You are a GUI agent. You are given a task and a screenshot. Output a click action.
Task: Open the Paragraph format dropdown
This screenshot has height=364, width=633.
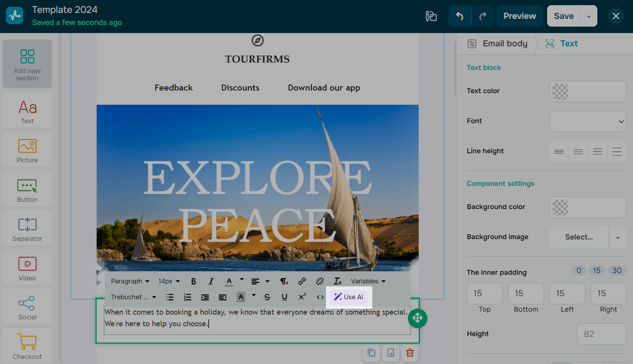(x=130, y=281)
